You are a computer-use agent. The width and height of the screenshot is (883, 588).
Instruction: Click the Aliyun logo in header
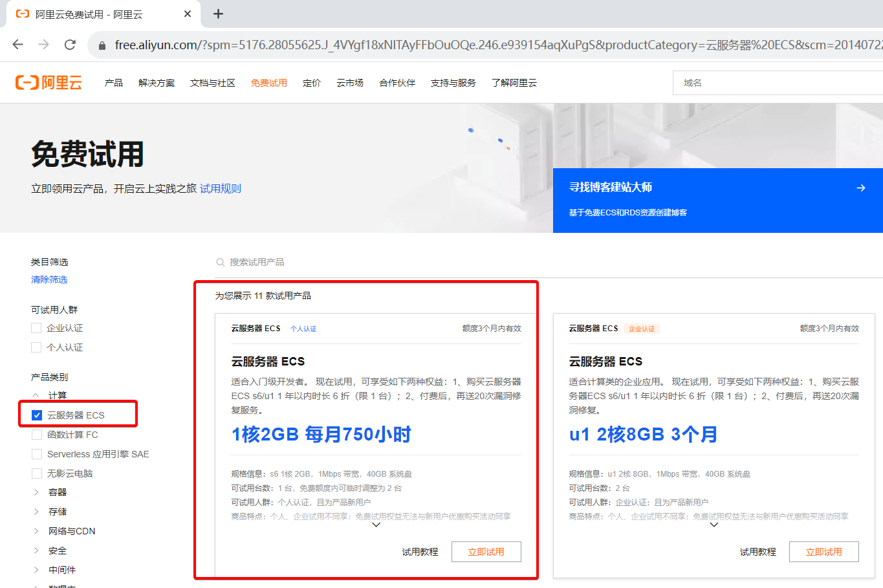49,83
